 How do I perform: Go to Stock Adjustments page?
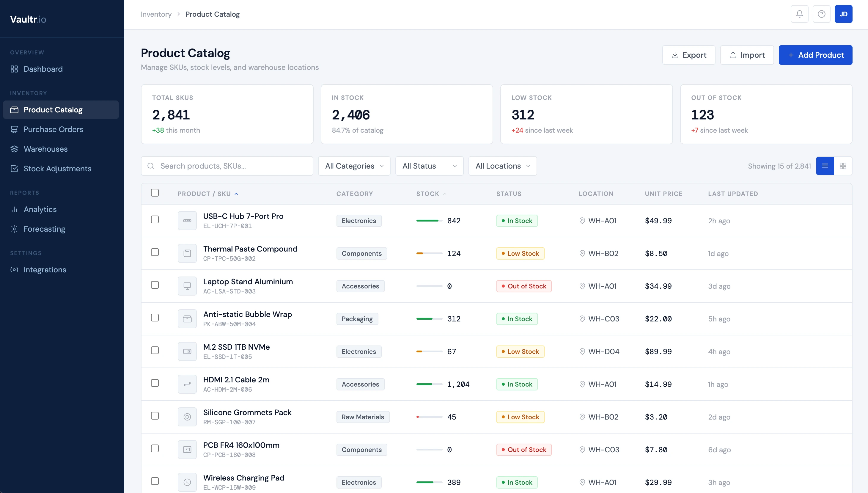pos(61,169)
